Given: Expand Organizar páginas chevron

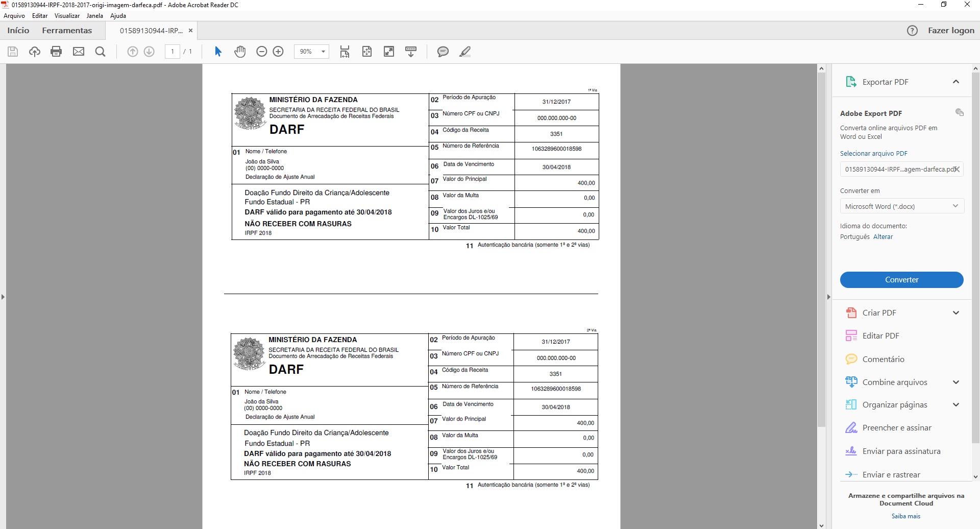Looking at the screenshot, I should [956, 405].
